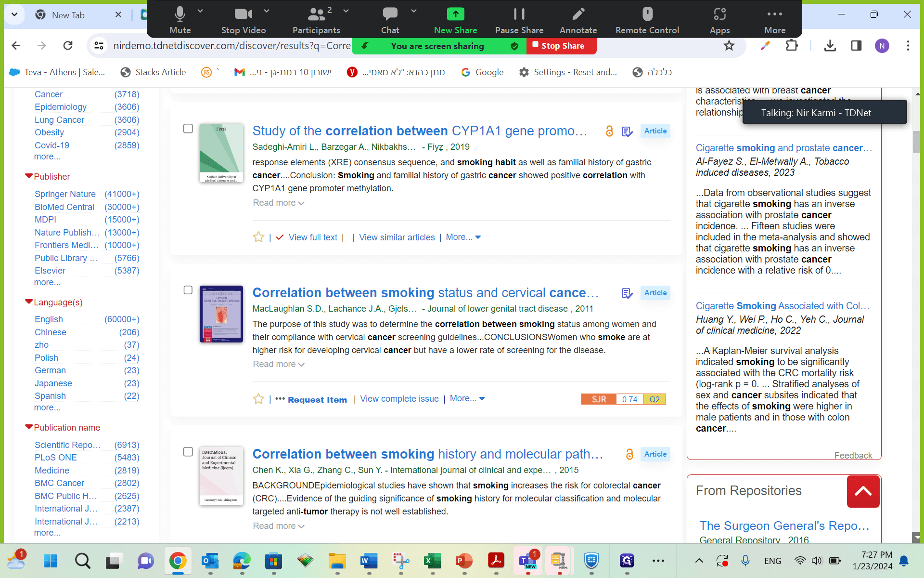Open the Mute audio options arrow

pos(200,11)
